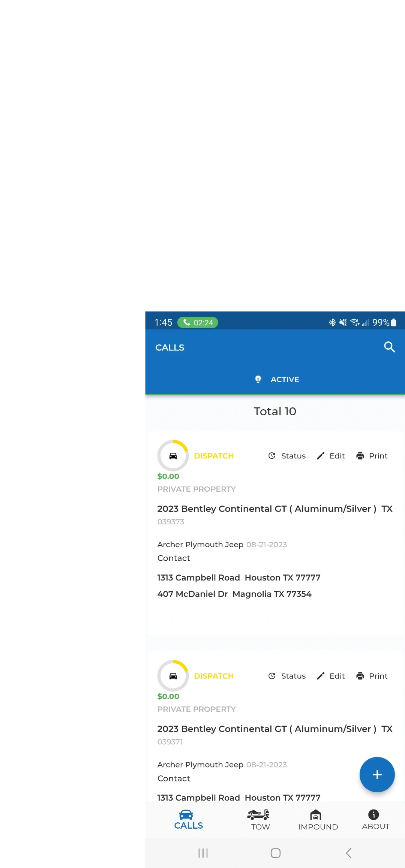Tap Print on call 039373
Screen dimensions: 405x868
(x=372, y=456)
